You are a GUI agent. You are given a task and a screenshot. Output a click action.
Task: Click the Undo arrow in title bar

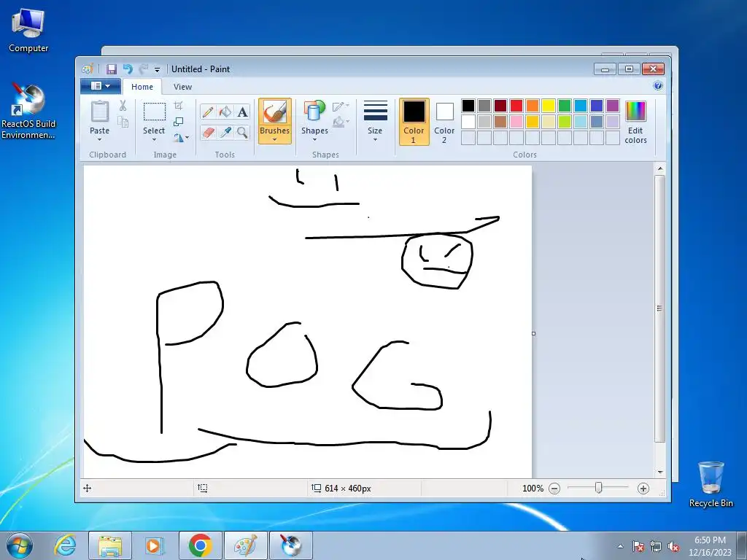pyautogui.click(x=128, y=69)
